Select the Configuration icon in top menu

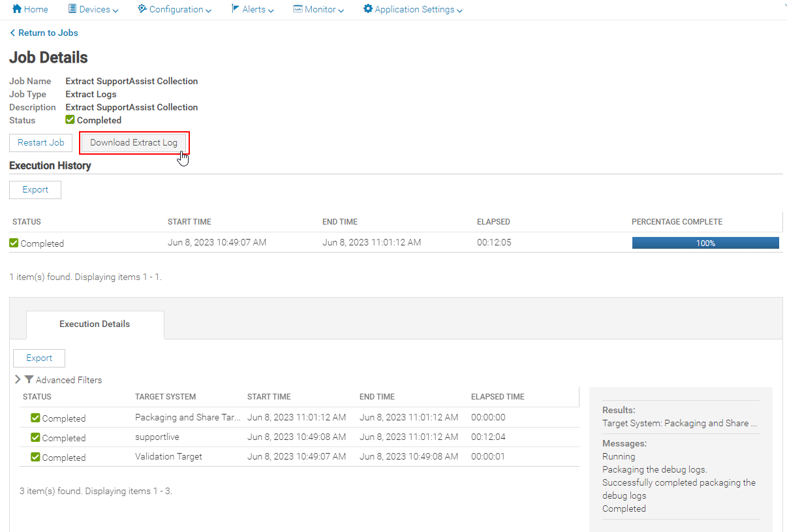click(x=142, y=9)
